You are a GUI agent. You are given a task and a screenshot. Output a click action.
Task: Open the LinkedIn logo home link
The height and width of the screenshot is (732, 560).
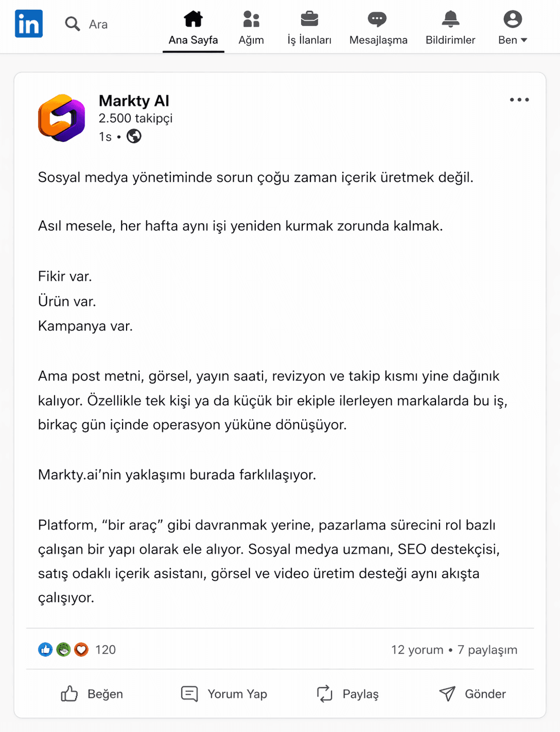(29, 23)
